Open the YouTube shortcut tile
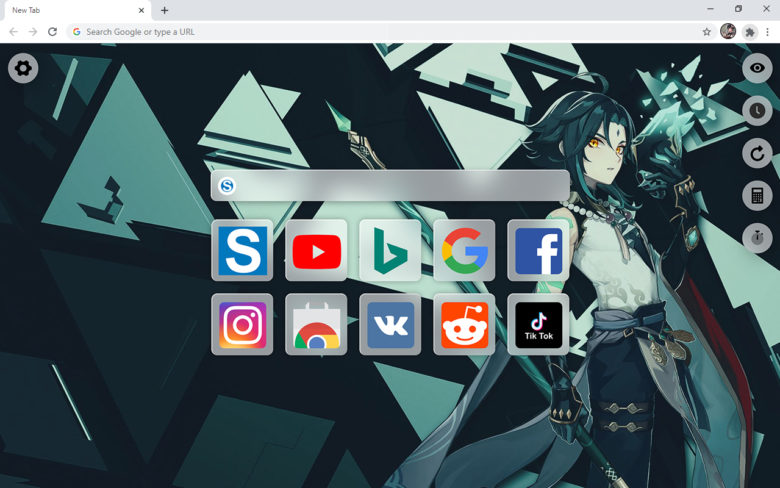The height and width of the screenshot is (488, 780). pyautogui.click(x=316, y=250)
